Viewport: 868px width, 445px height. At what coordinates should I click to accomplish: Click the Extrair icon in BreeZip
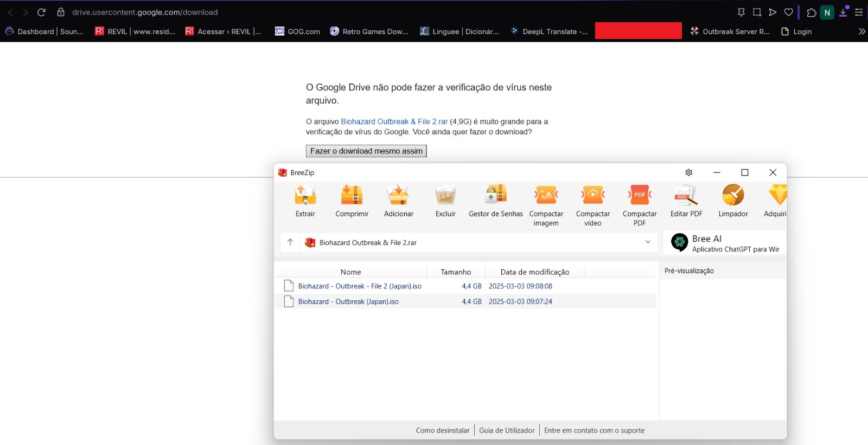pos(305,196)
